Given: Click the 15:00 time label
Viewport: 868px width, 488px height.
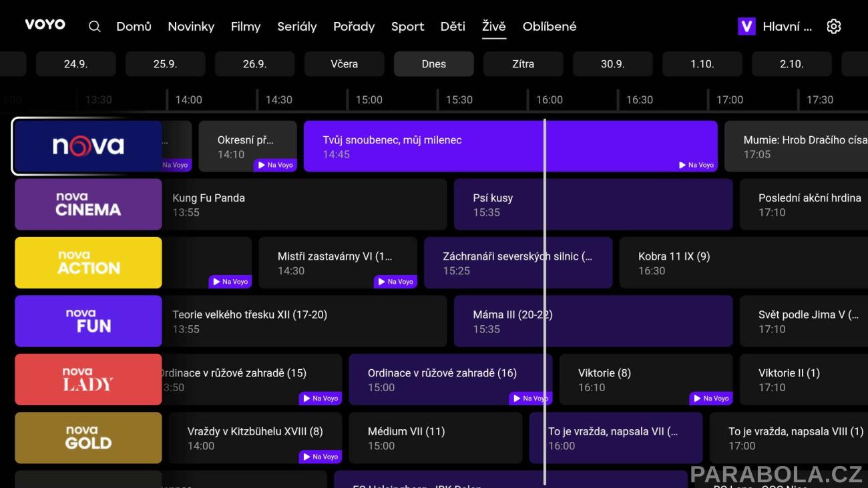Looking at the screenshot, I should (x=369, y=100).
